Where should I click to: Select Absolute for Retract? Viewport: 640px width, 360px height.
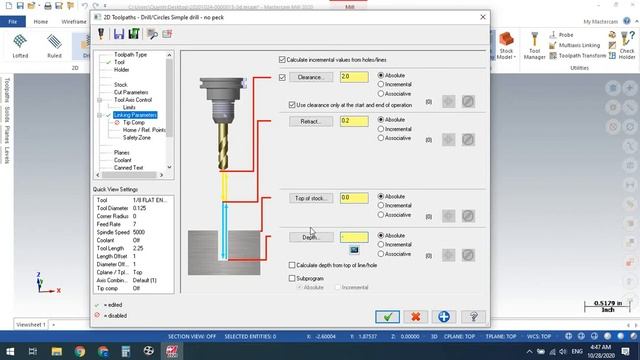click(x=381, y=120)
